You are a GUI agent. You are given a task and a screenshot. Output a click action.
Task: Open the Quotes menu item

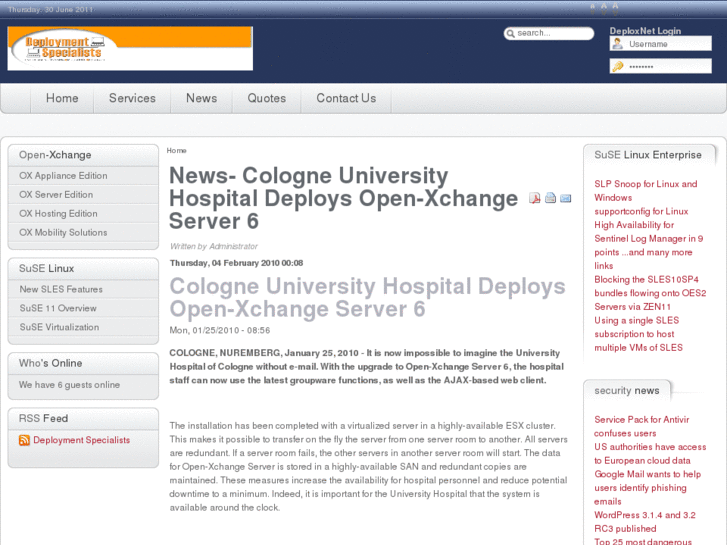pos(267,98)
